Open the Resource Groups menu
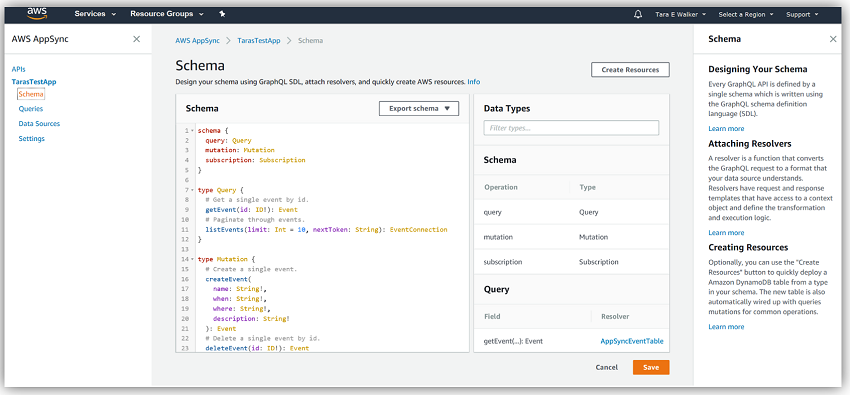This screenshot has width=850, height=395. coord(167,14)
